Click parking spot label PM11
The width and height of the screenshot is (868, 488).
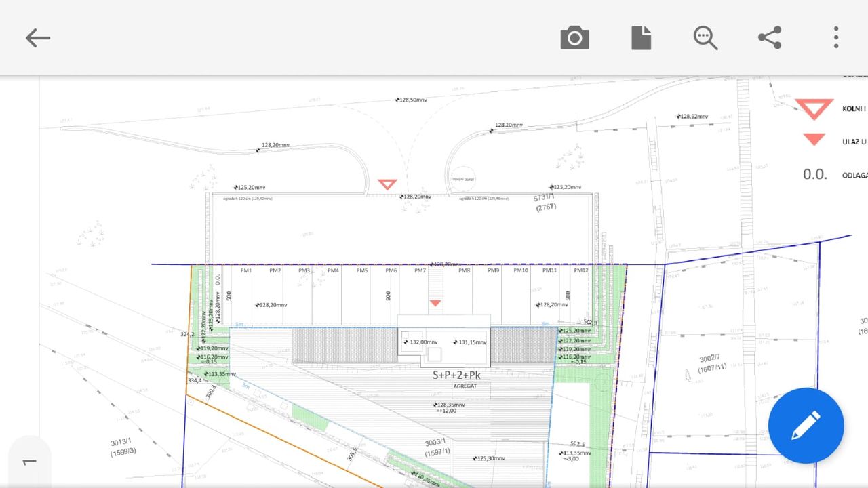point(550,270)
